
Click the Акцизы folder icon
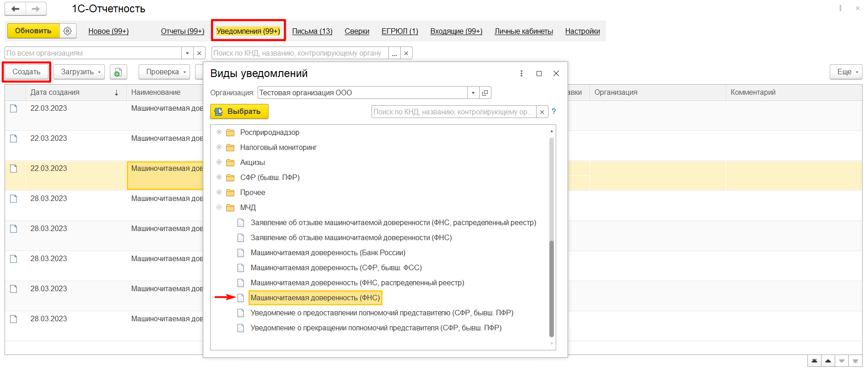point(230,163)
